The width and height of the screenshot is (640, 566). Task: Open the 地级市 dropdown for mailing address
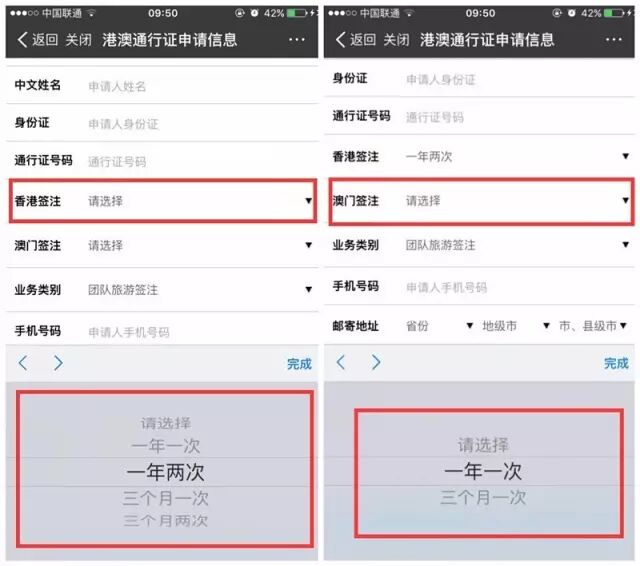[x=516, y=326]
